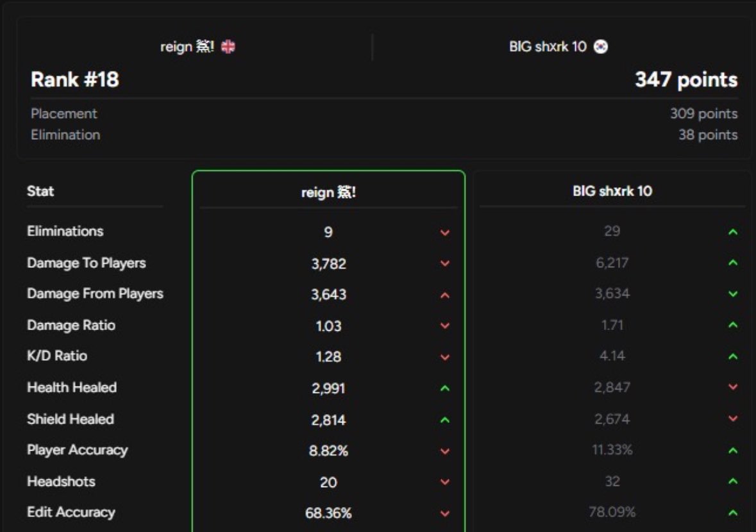Click reign's green arrow for Shield Healed
Screen dimensions: 756x532
445,420
